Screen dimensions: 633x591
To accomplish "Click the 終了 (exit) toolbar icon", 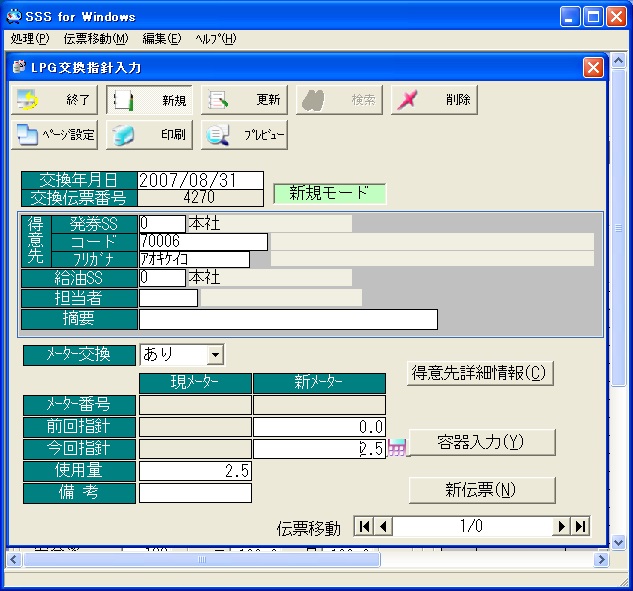I will coord(54,100).
